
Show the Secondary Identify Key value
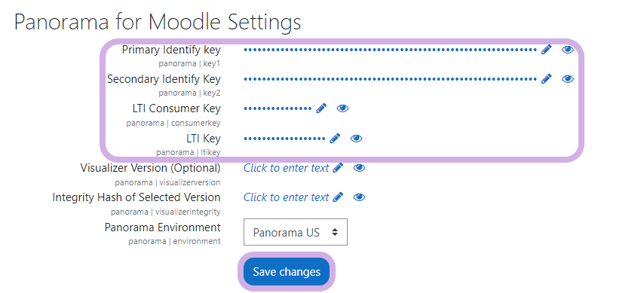pos(568,79)
